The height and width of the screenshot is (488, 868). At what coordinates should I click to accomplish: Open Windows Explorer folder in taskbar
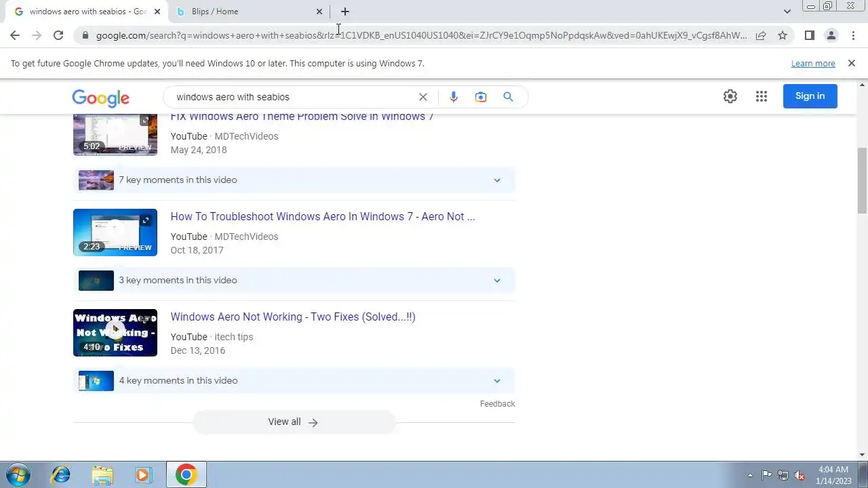pyautogui.click(x=102, y=474)
